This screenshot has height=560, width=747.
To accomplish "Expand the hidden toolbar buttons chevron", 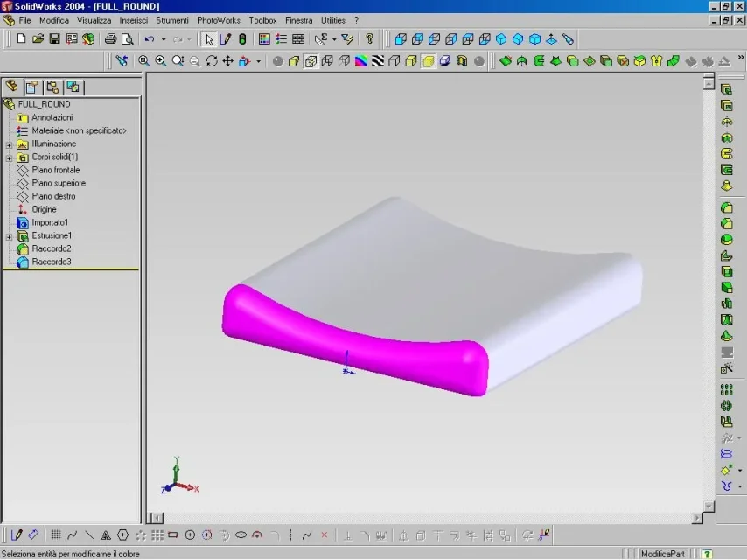I will [741, 58].
